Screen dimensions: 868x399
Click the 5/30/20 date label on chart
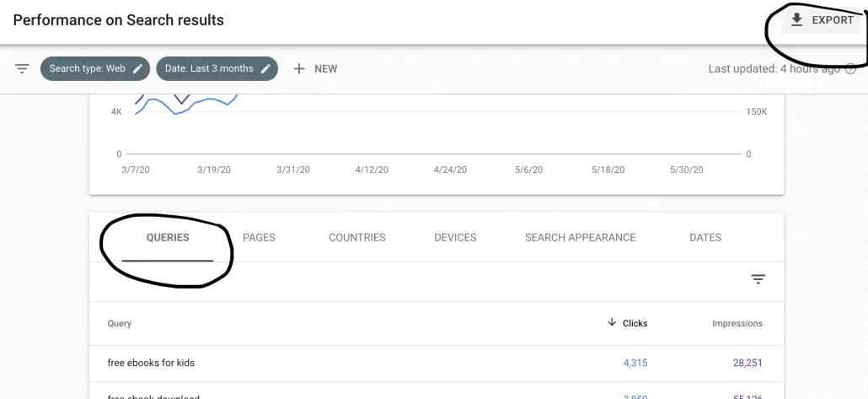click(x=687, y=170)
